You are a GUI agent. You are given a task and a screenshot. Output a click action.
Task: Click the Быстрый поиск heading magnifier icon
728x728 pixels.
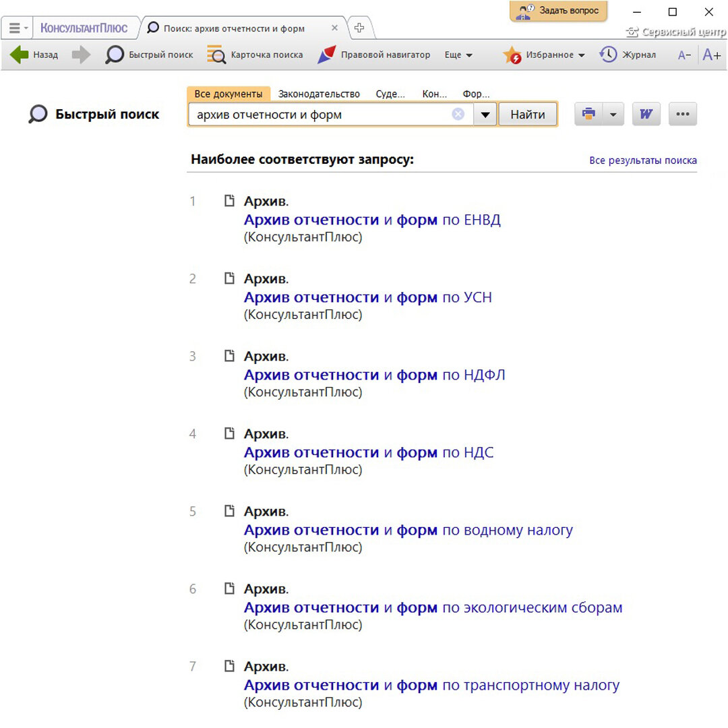tap(38, 114)
